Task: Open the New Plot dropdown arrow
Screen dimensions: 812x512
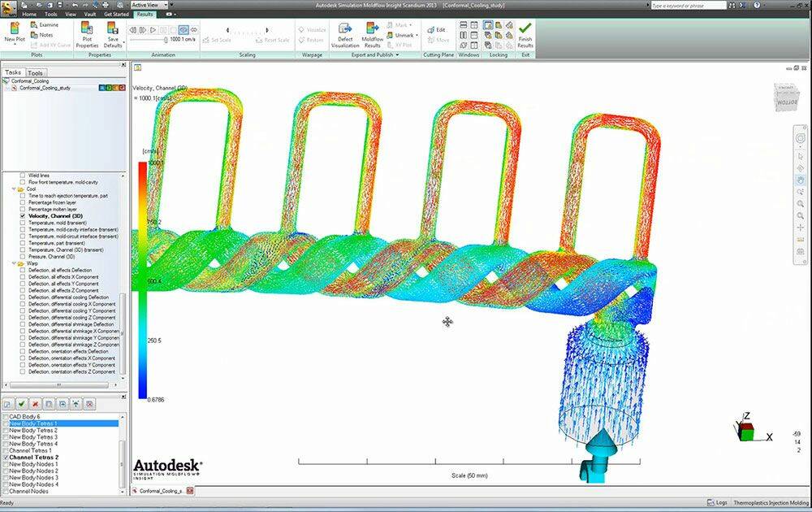Action: pyautogui.click(x=15, y=45)
